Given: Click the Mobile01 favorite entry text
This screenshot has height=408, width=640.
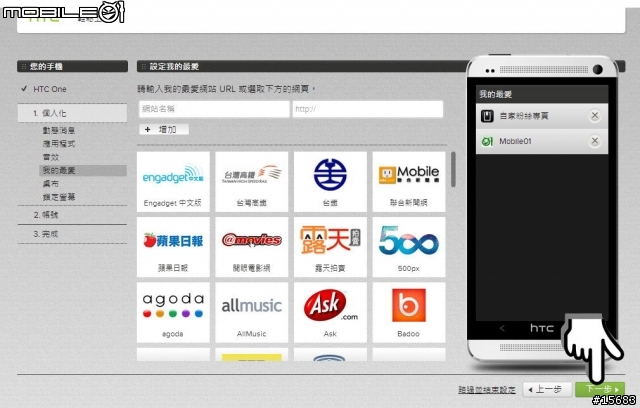Looking at the screenshot, I should 515,142.
